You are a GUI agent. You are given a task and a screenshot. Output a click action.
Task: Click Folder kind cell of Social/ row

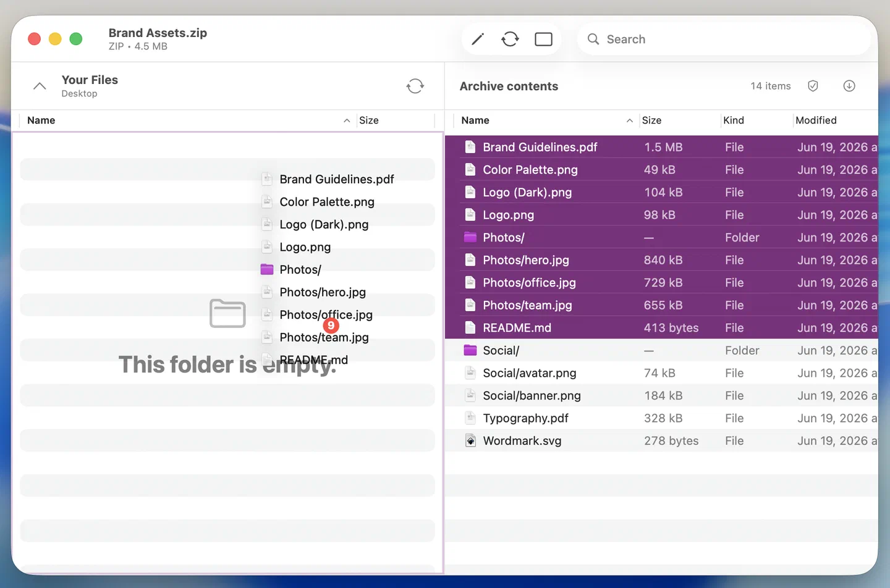click(742, 350)
